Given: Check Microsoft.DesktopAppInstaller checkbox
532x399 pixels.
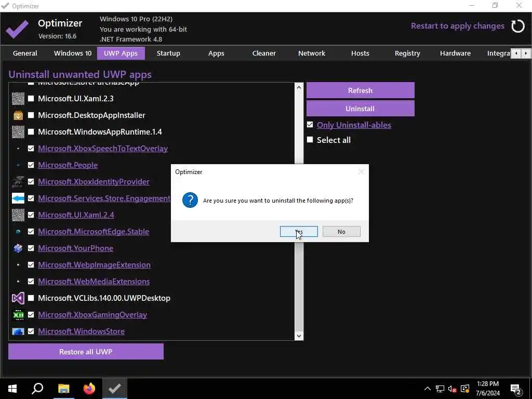Looking at the screenshot, I should [31, 115].
